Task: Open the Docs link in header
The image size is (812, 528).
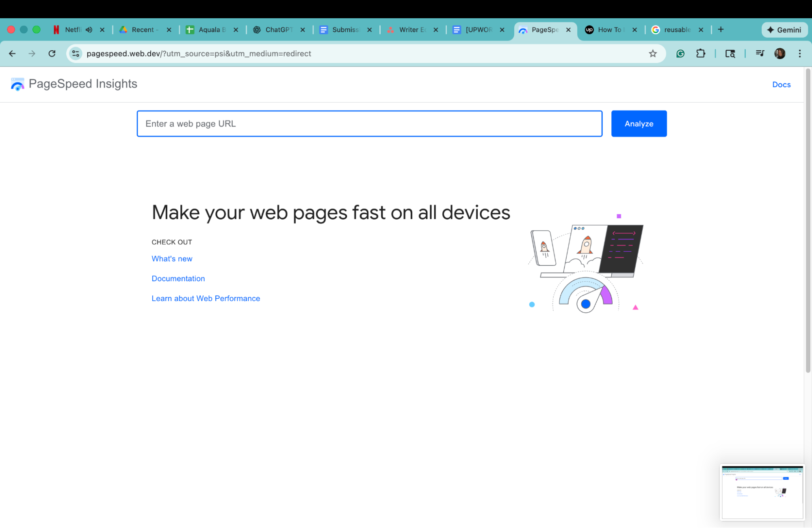Action: (x=781, y=84)
